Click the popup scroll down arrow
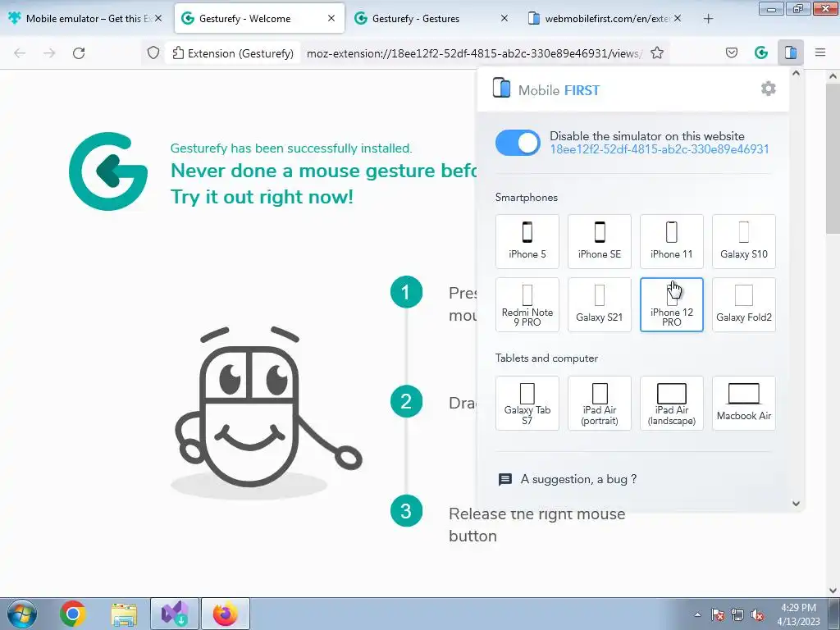Screen dimensions: 840x630 pyautogui.click(x=796, y=504)
